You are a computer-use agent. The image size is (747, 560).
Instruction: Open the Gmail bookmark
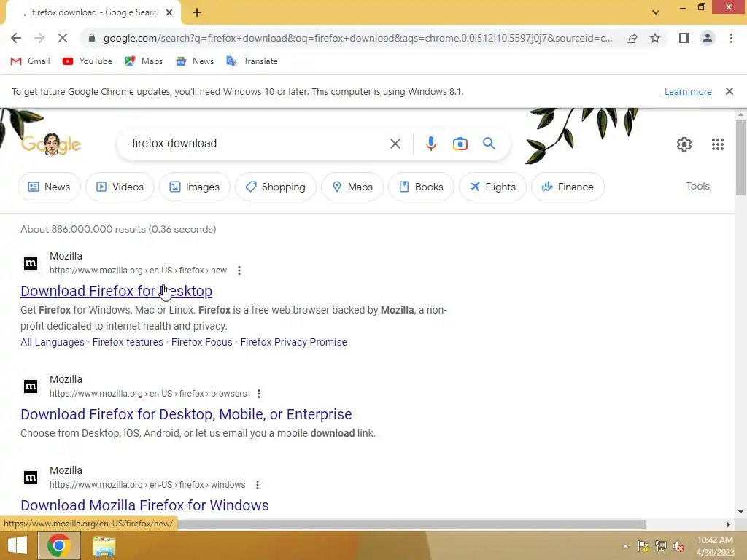pyautogui.click(x=30, y=61)
